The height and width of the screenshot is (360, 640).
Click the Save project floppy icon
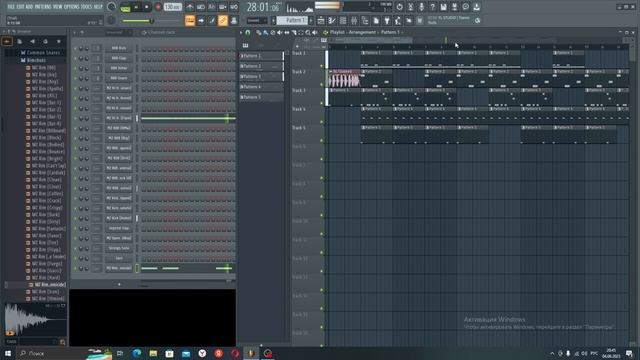[x=443, y=7]
